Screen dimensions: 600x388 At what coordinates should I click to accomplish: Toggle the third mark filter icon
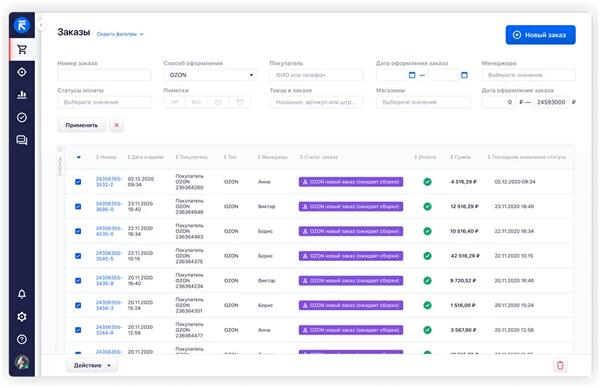[x=218, y=102]
